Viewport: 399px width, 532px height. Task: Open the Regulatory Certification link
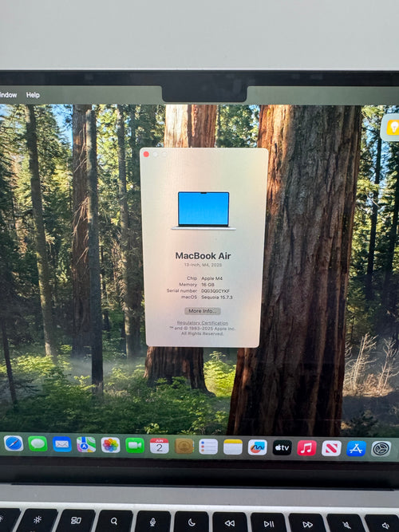click(203, 323)
